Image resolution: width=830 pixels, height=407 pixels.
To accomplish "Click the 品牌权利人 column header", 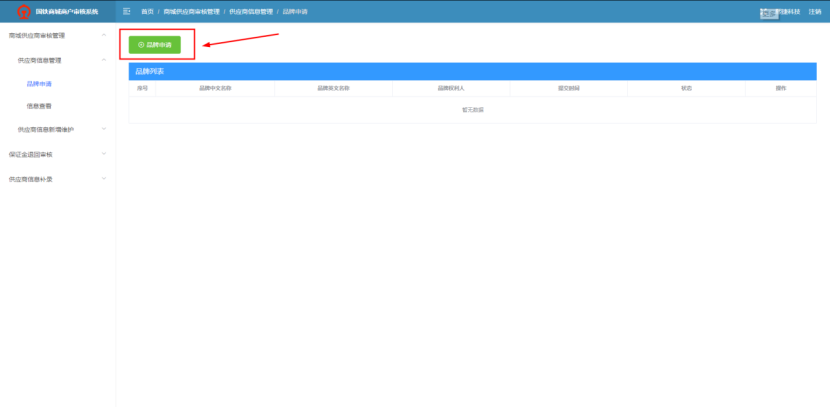I will tap(451, 88).
